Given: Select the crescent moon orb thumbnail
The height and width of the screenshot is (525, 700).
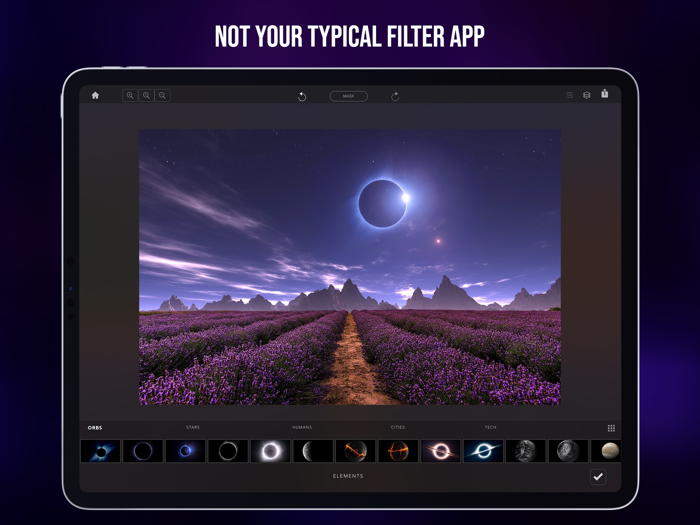Looking at the screenshot, I should click(x=313, y=451).
